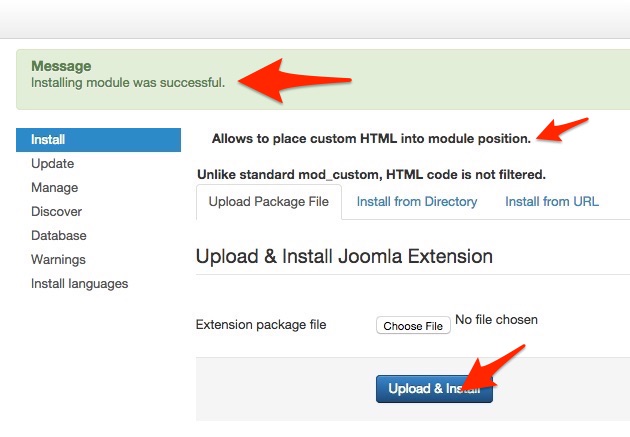Open Warnings in the sidebar

58,260
